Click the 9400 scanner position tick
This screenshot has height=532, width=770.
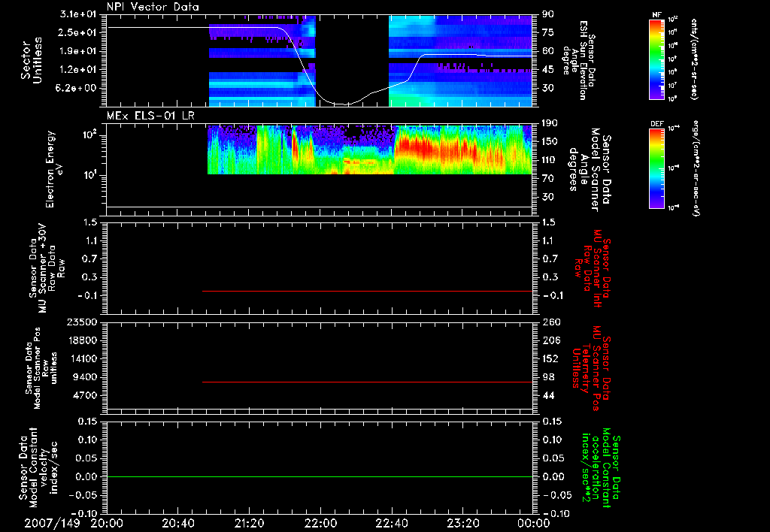84,377
